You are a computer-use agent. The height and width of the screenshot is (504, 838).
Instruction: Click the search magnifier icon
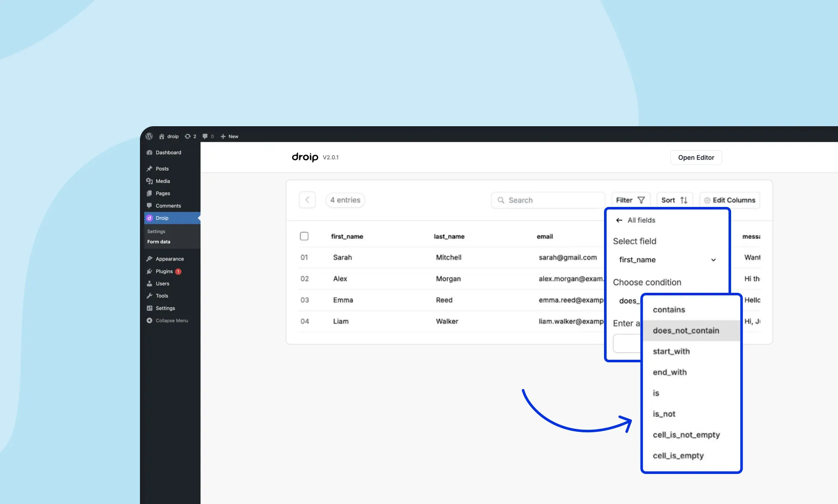pyautogui.click(x=501, y=200)
